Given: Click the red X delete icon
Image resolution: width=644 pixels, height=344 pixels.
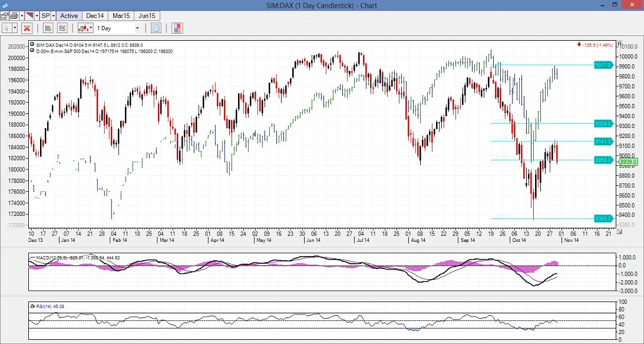Looking at the screenshot, I should pyautogui.click(x=27, y=28).
